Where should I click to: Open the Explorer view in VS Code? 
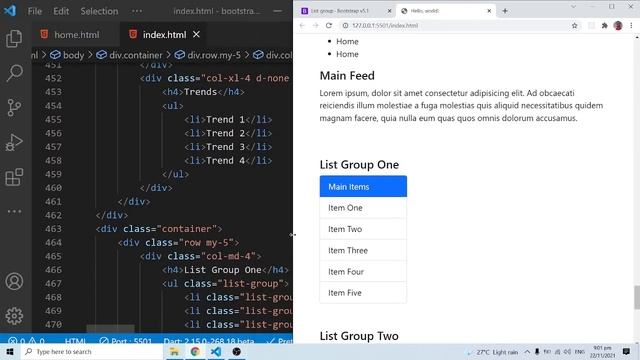[x=14, y=39]
